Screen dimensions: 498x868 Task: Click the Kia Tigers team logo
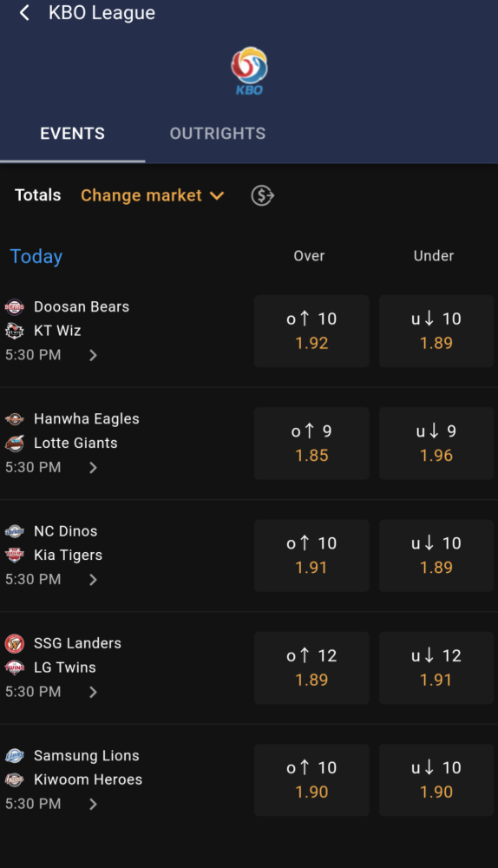[15, 555]
